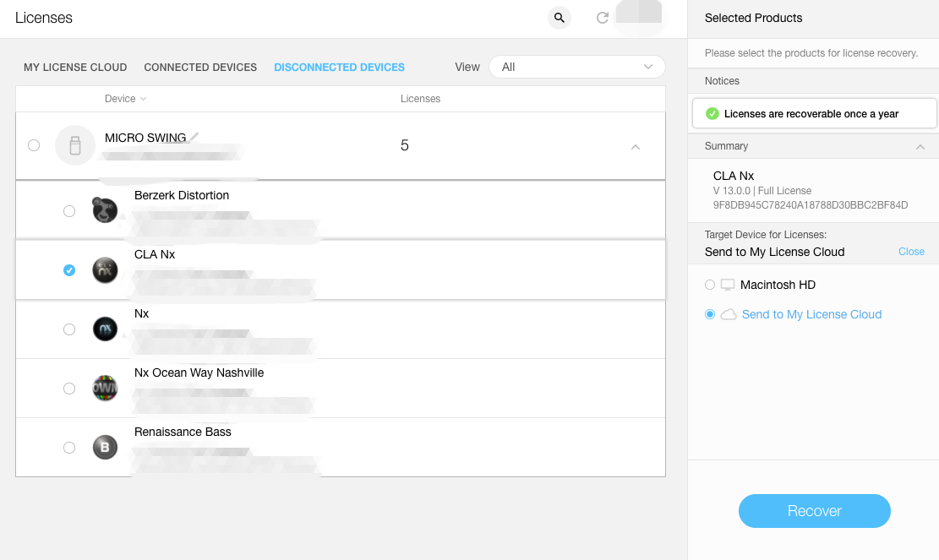The height and width of the screenshot is (560, 939).
Task: Click the Notices section header
Action: coord(813,81)
